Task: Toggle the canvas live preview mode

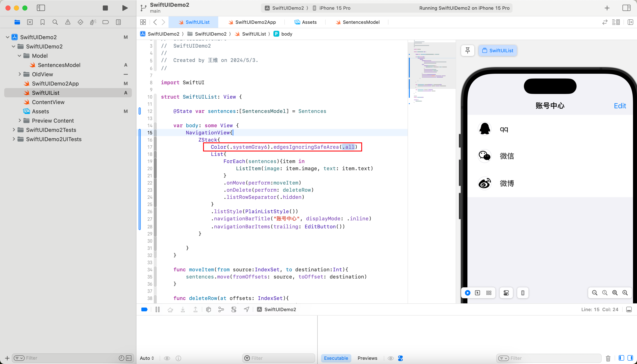Action: tap(467, 293)
